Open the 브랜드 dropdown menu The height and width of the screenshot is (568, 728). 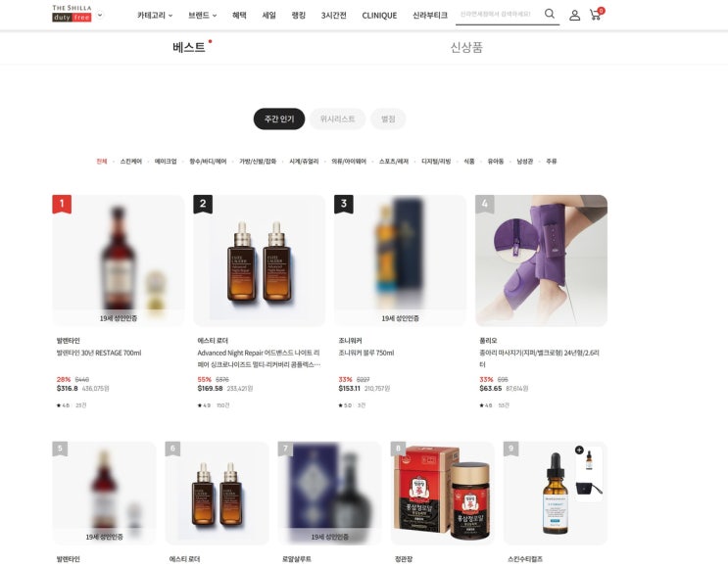203,16
